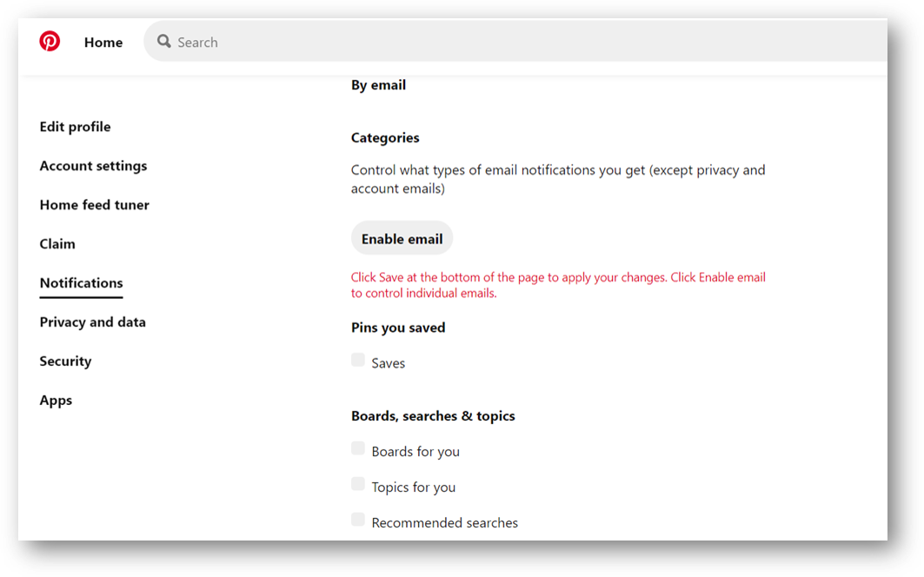
Task: Click the Enable email button
Action: (x=402, y=238)
